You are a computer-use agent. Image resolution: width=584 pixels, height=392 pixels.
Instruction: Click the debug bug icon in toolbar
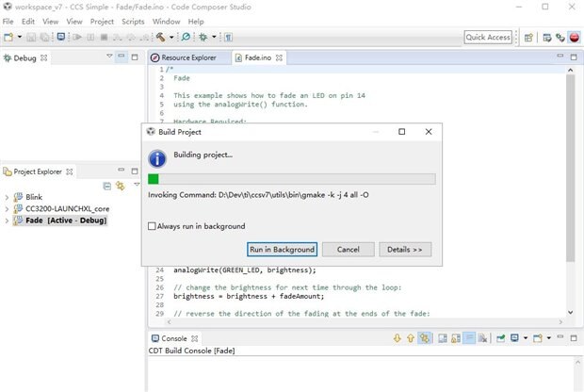203,38
